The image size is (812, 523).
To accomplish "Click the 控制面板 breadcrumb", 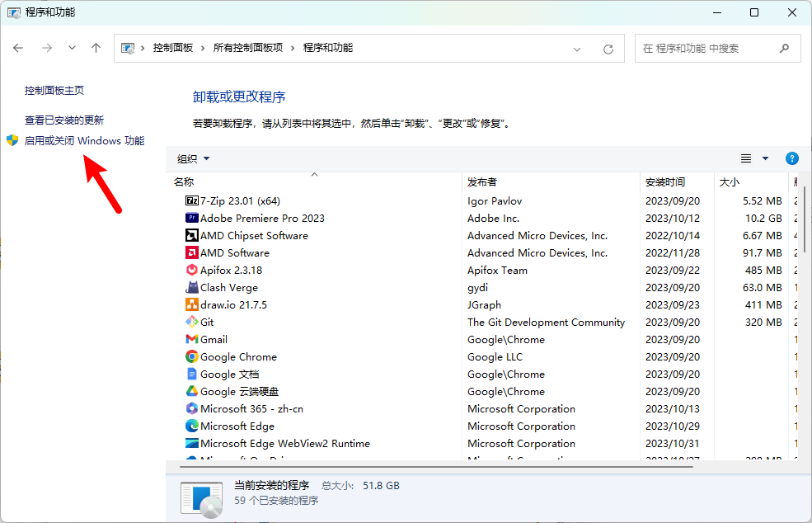I will 173,48.
